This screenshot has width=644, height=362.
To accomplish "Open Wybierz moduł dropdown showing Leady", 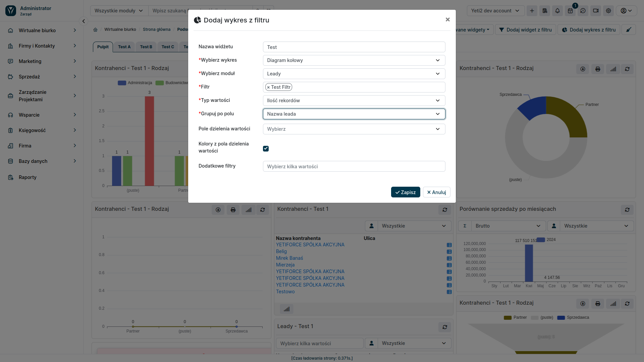I will [x=354, y=74].
